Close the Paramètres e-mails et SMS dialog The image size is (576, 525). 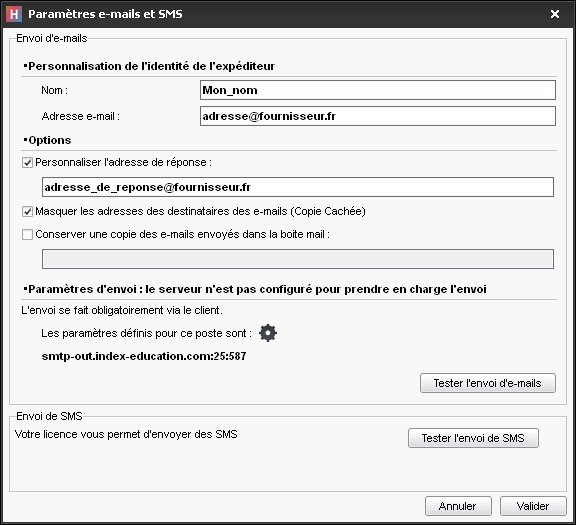coord(555,14)
